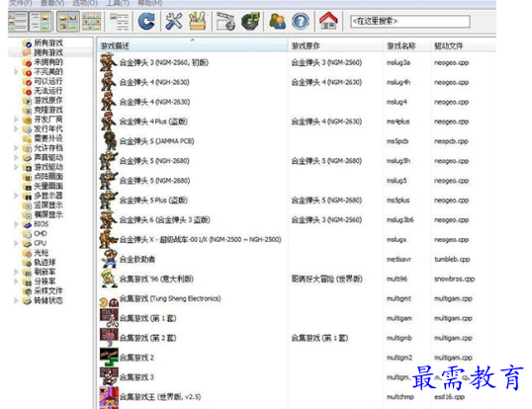Select game 合集游戏 '96 (意大利版)
The width and height of the screenshot is (532, 409).
tap(156, 279)
